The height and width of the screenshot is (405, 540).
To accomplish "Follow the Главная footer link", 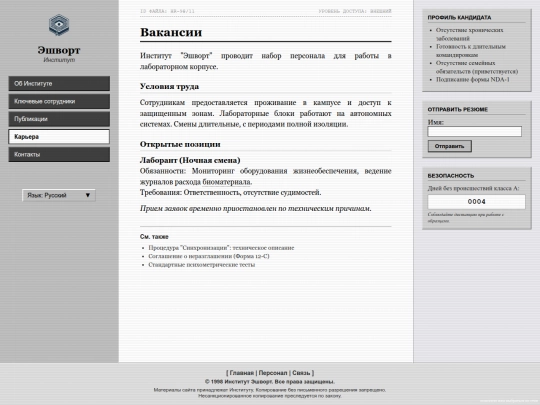I will pos(241,373).
